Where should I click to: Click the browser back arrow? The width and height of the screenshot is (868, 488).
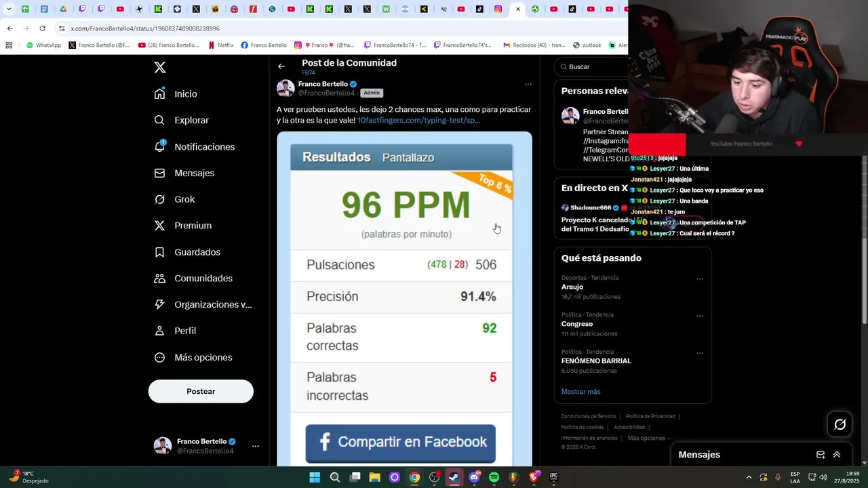coord(9,28)
